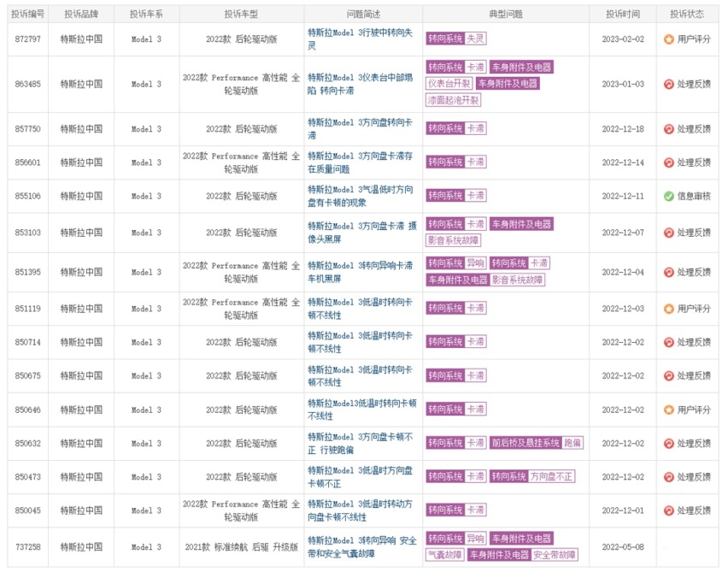This screenshot has height=572, width=728.
Task: Click the '投诉时间' column header
Action: [x=623, y=14]
